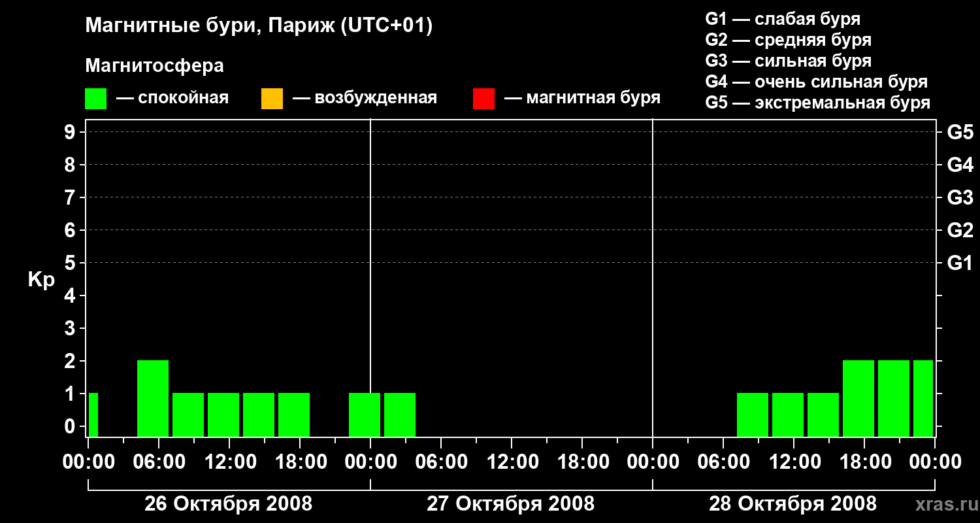Click the 'G5 — экстремальная буря' line
The height and width of the screenshot is (523, 980).
coord(818,103)
